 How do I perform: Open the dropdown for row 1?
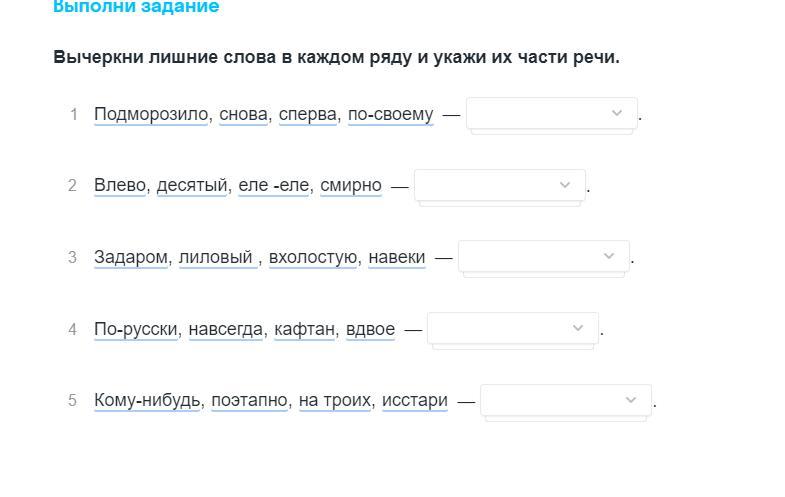pyautogui.click(x=551, y=114)
